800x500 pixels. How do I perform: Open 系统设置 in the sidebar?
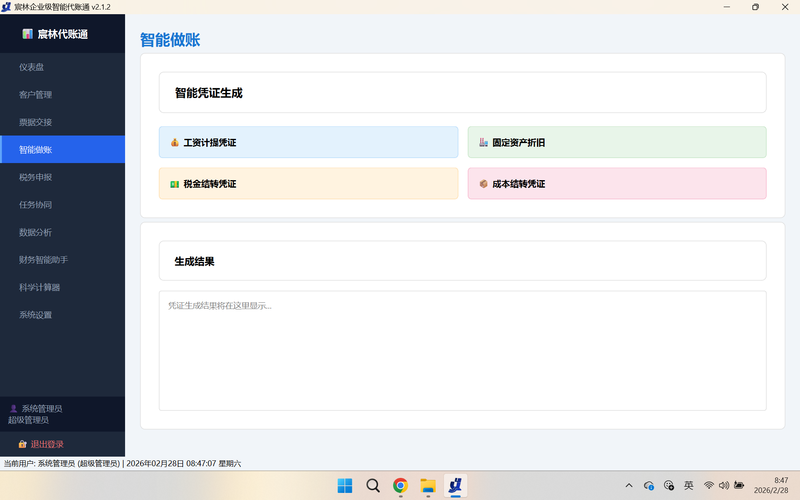pyautogui.click(x=36, y=315)
